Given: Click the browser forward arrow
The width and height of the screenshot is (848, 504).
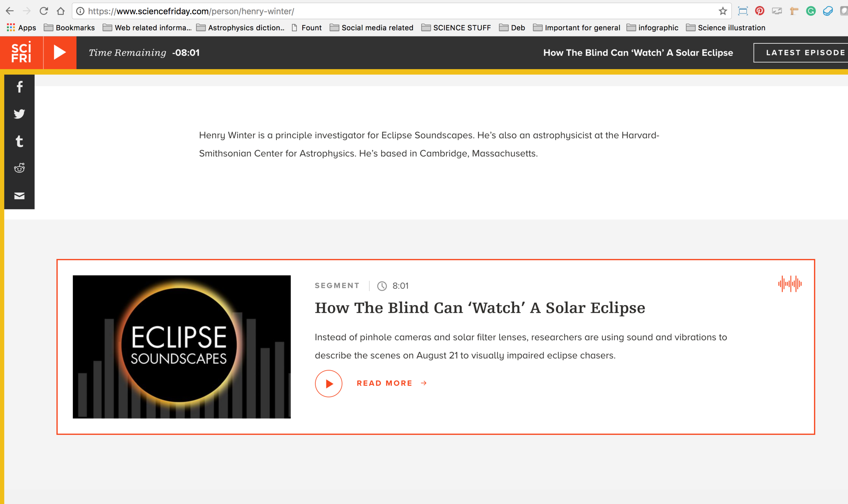Looking at the screenshot, I should point(26,11).
